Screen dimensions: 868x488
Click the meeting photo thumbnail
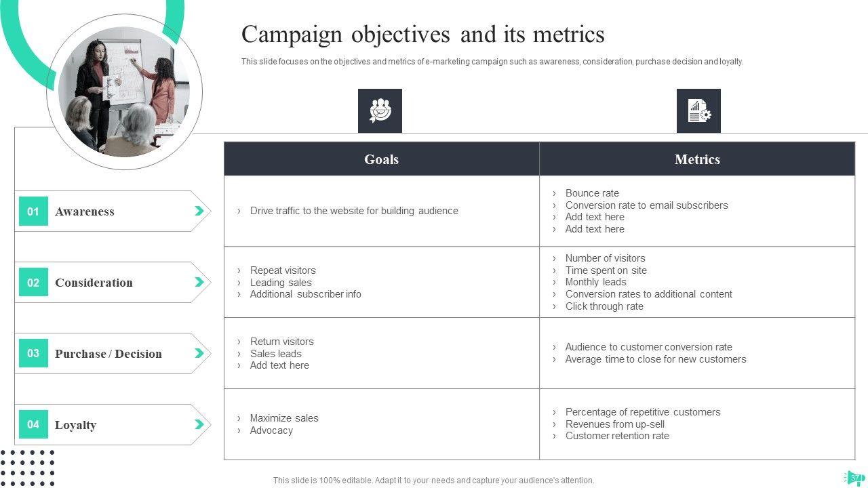[124, 91]
